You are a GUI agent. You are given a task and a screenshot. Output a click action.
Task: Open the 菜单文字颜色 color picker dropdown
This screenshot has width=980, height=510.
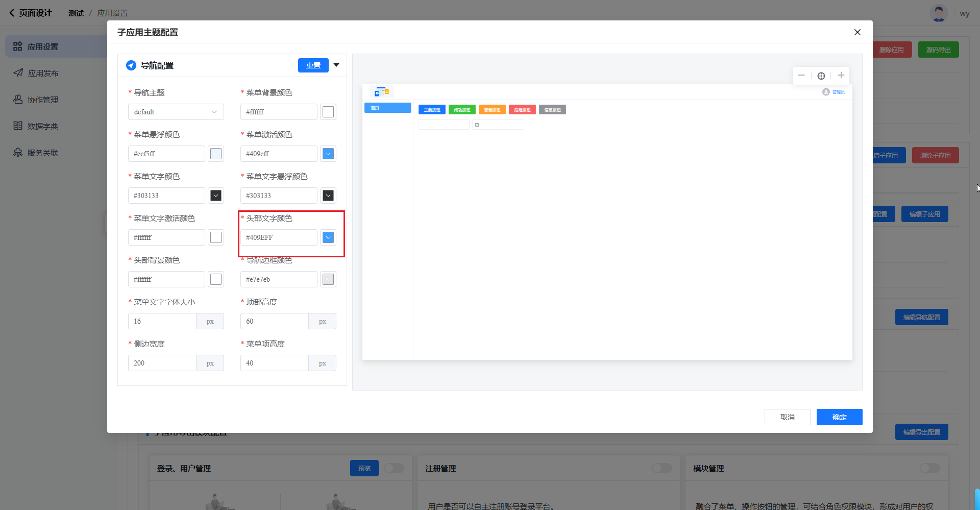pyautogui.click(x=216, y=196)
